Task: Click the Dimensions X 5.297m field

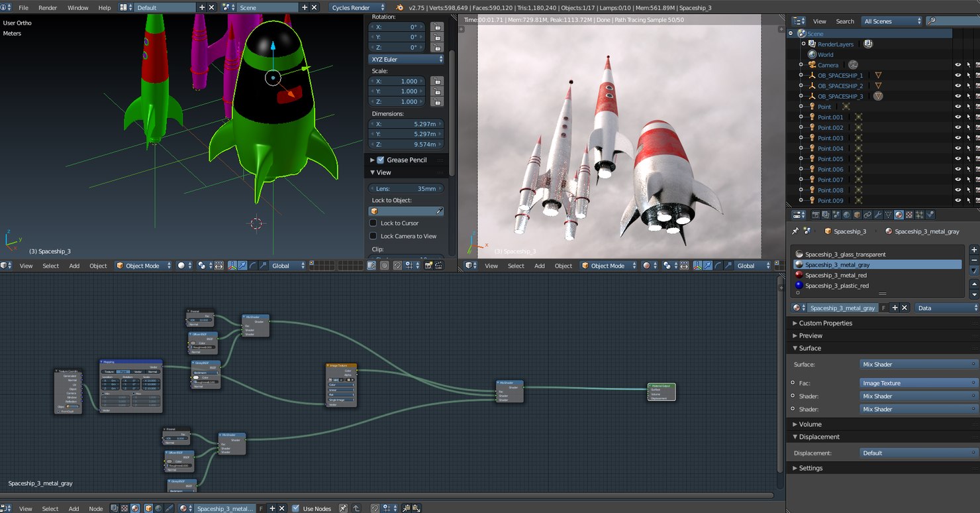Action: point(407,124)
